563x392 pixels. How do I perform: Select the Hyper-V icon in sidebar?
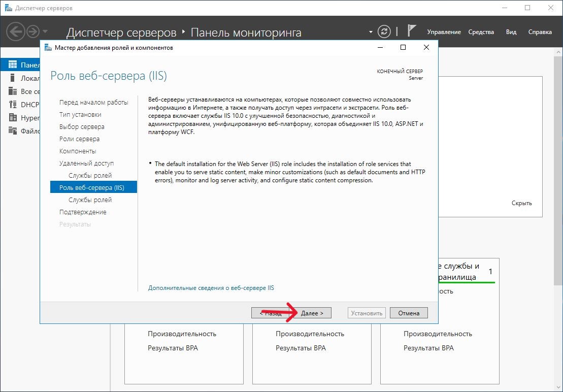(x=13, y=118)
